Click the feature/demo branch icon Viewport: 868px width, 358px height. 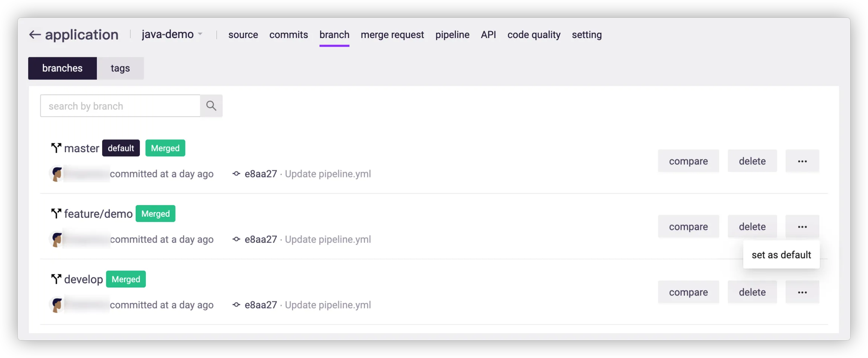[56, 214]
